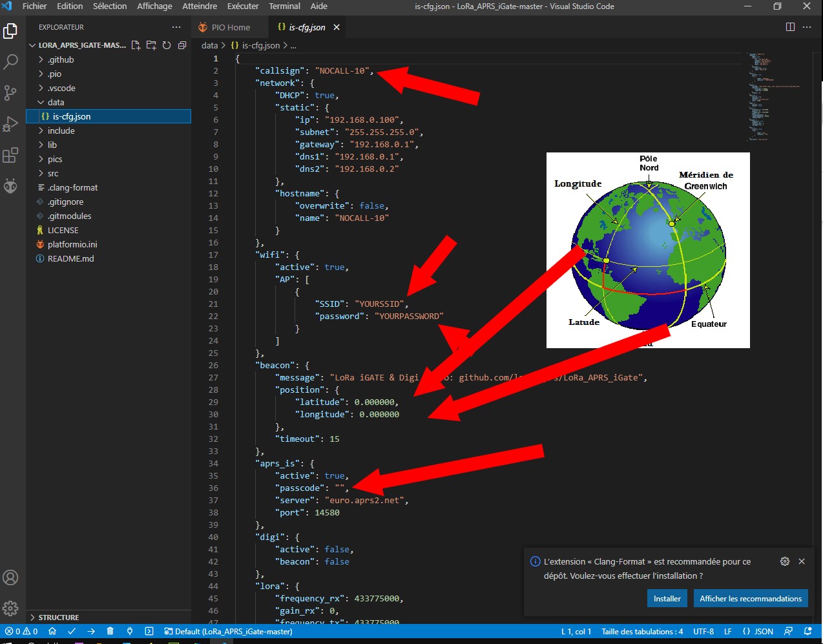Open platformio.ini file
The image size is (823, 644).
(x=108, y=244)
